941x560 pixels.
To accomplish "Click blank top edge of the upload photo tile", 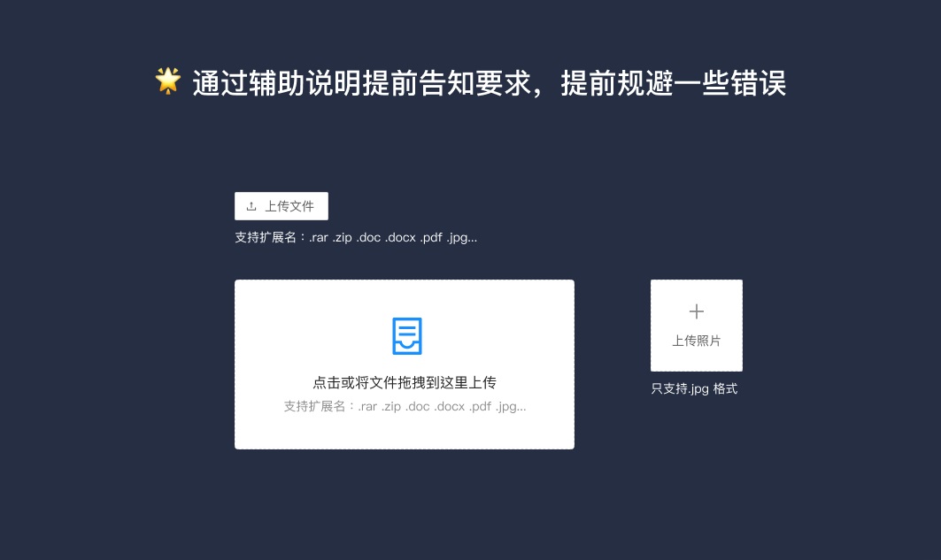I will (x=696, y=287).
